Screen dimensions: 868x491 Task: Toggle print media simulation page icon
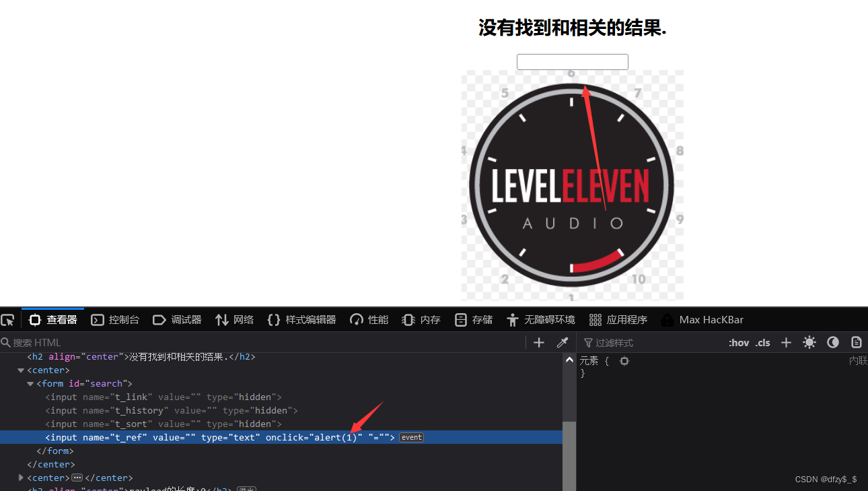tap(857, 343)
